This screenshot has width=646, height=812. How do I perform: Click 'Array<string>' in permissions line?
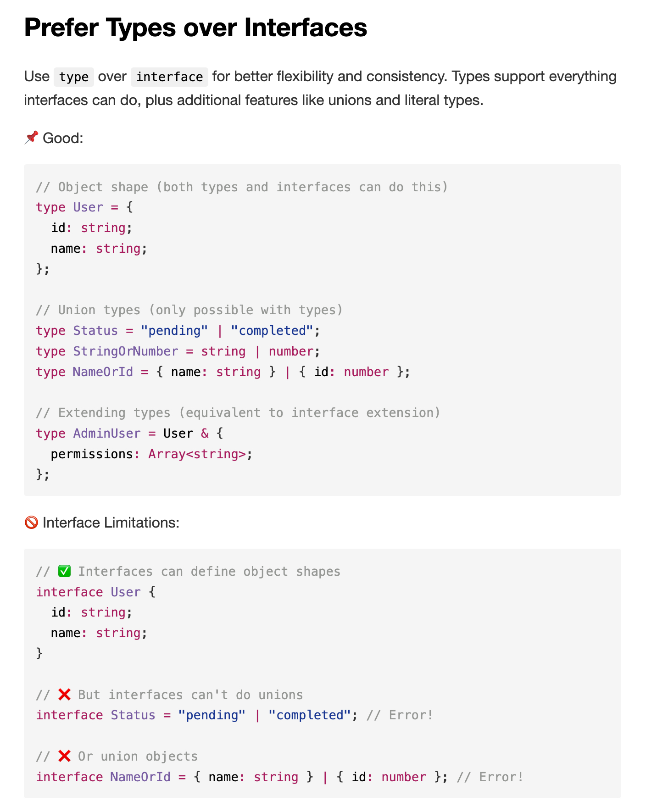click(x=197, y=454)
